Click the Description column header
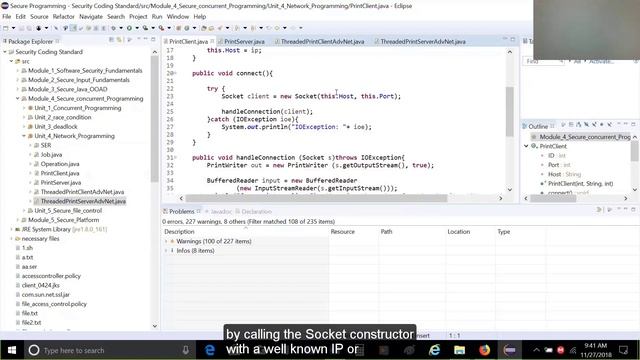 click(x=245, y=231)
